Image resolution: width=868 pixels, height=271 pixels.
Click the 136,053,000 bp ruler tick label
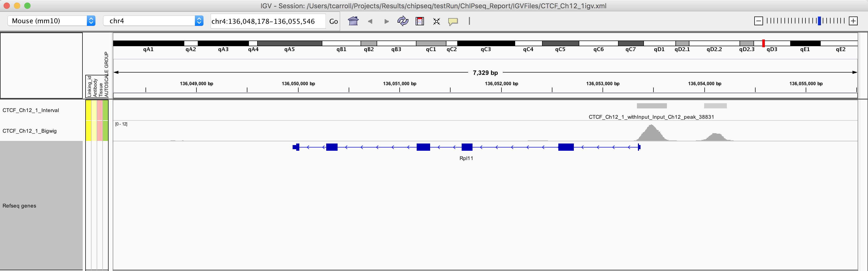[603, 83]
